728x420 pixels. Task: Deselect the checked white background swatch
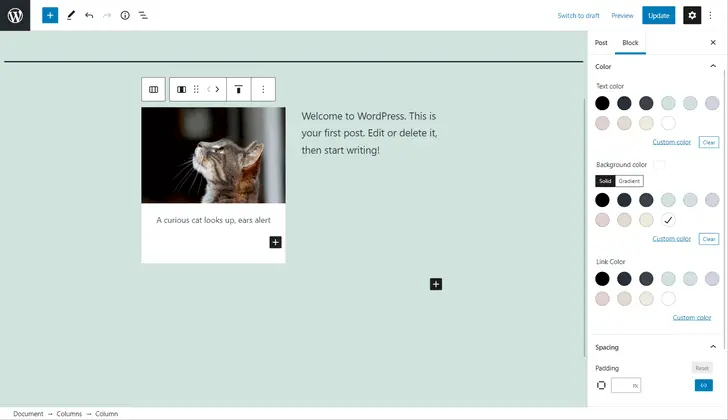coord(668,220)
